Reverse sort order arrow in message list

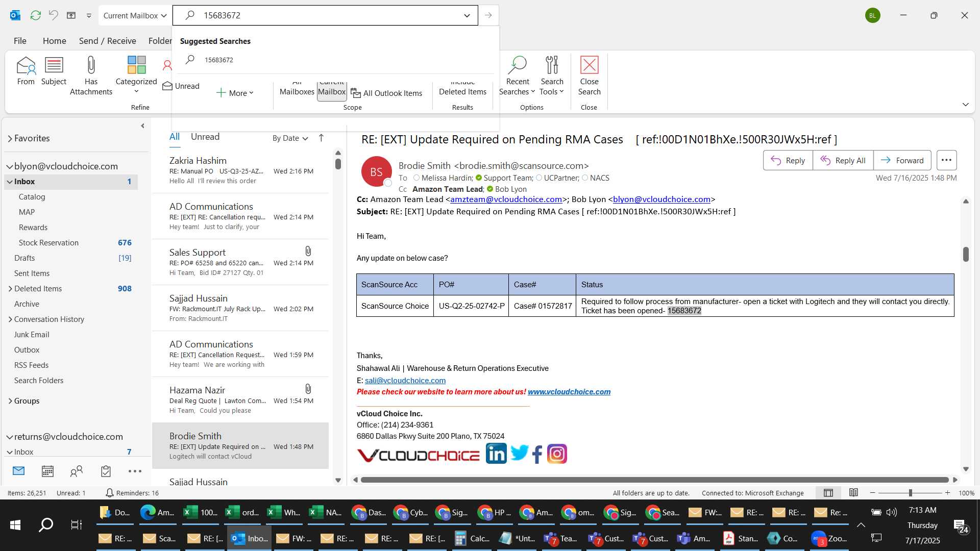click(321, 138)
